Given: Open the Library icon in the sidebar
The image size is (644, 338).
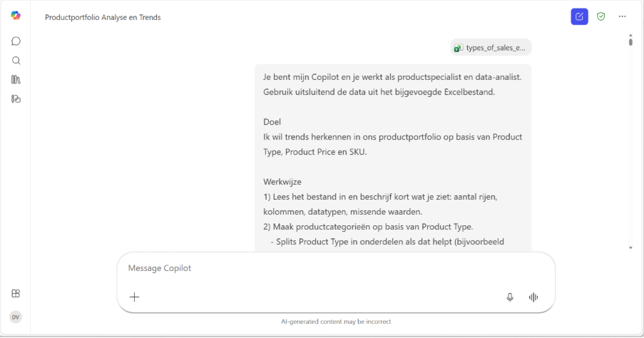Looking at the screenshot, I should pyautogui.click(x=16, y=80).
